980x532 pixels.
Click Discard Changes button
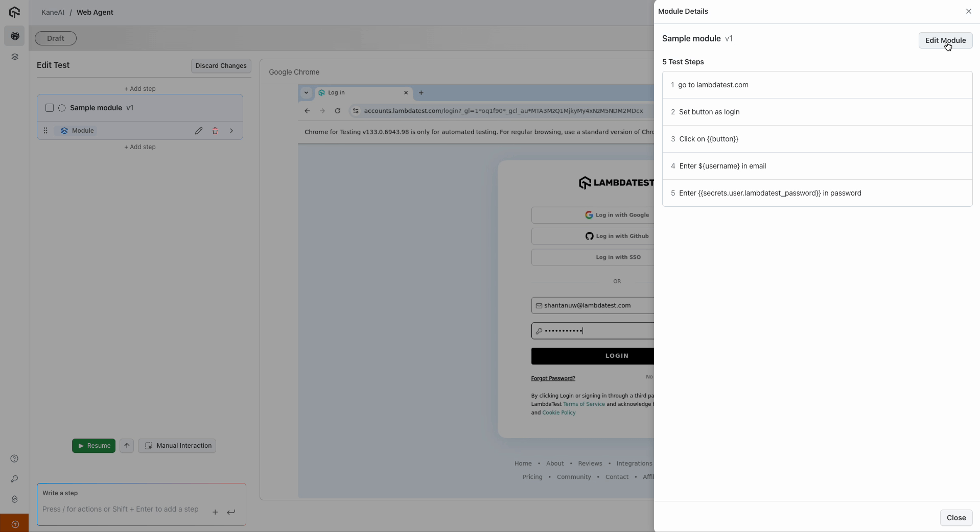(x=221, y=66)
